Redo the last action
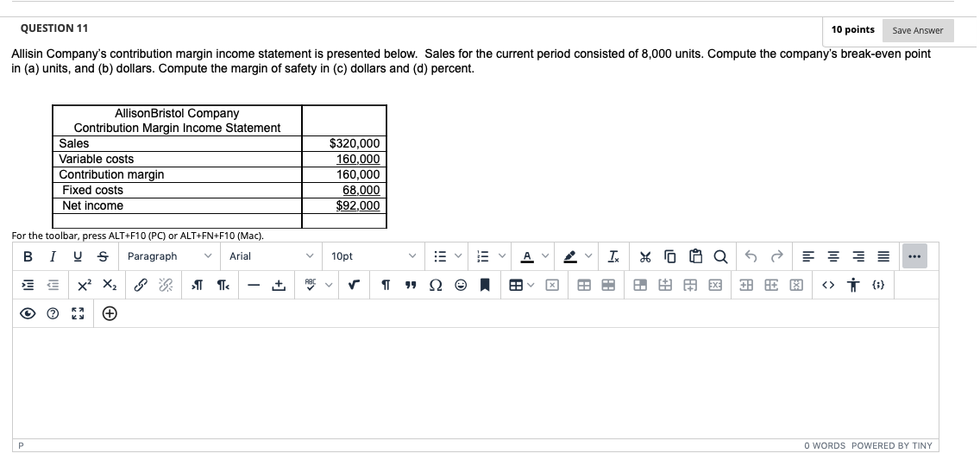 (x=776, y=256)
